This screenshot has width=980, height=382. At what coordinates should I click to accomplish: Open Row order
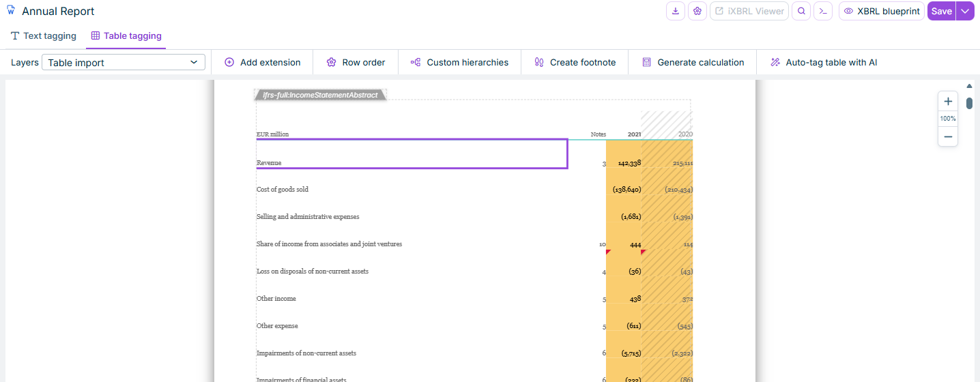pos(356,62)
